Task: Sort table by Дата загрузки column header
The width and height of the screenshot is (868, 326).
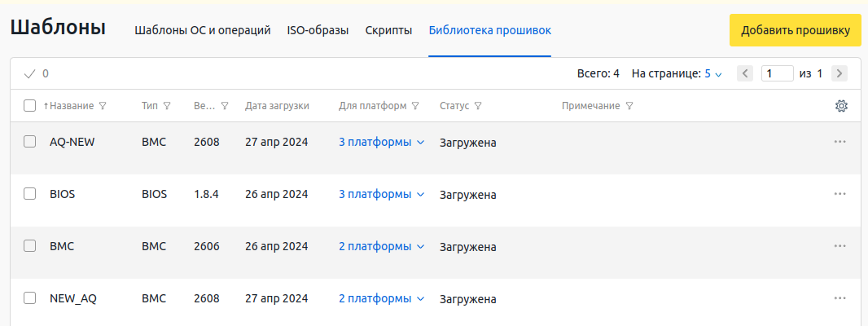Action: pos(277,106)
